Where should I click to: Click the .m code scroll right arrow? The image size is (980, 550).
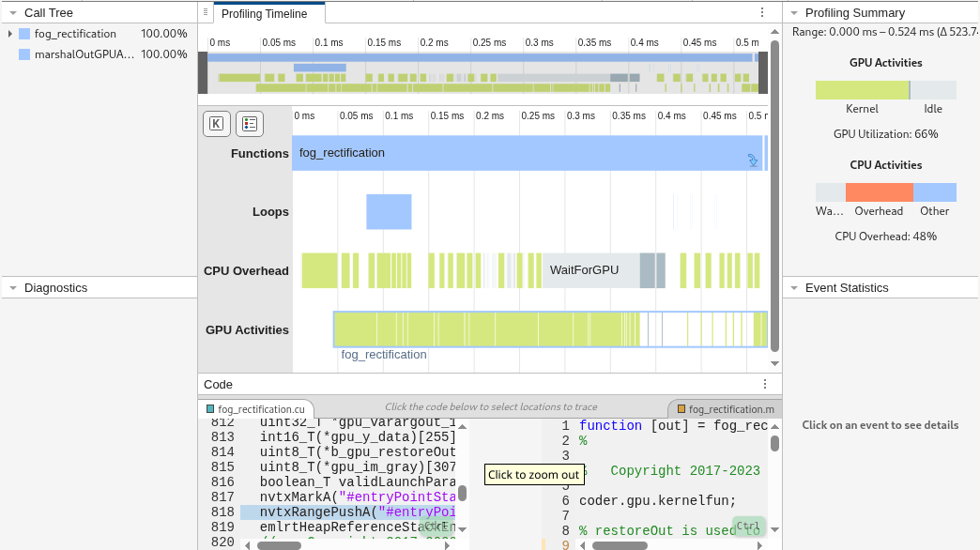[760, 545]
